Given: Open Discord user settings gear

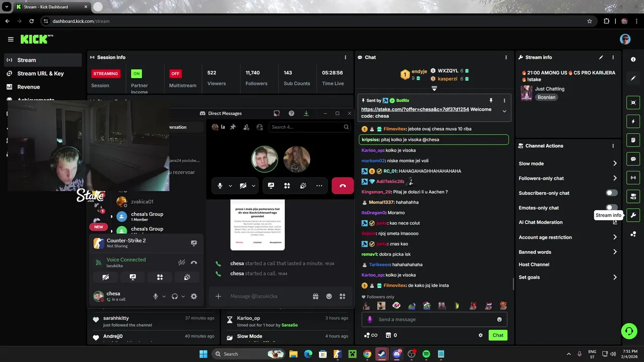Looking at the screenshot, I should [x=194, y=297].
